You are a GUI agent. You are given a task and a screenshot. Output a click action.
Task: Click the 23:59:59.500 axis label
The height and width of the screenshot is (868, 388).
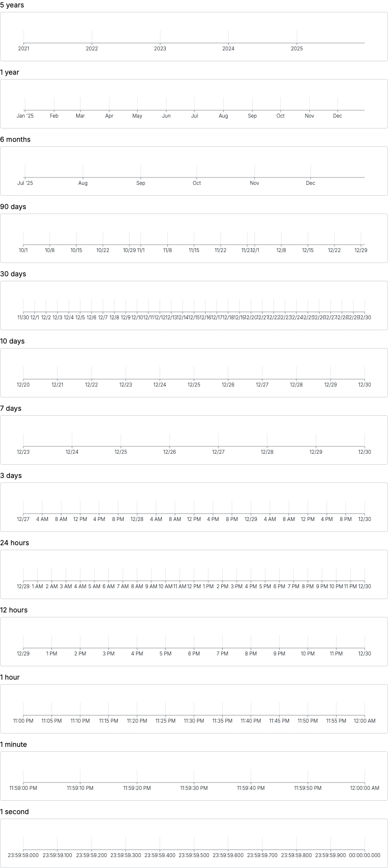194,855
